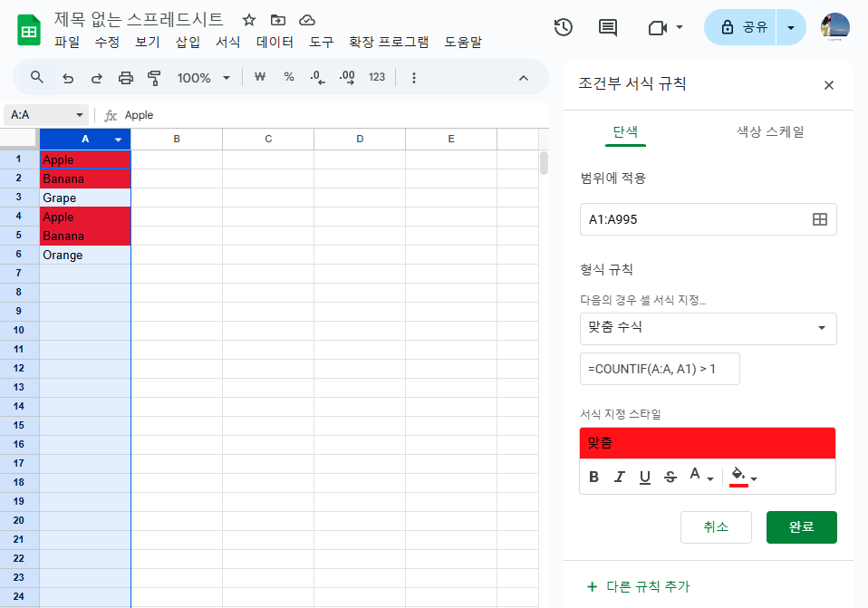Open version history clock icon
Screen dimensions: 868x608
pyautogui.click(x=563, y=27)
